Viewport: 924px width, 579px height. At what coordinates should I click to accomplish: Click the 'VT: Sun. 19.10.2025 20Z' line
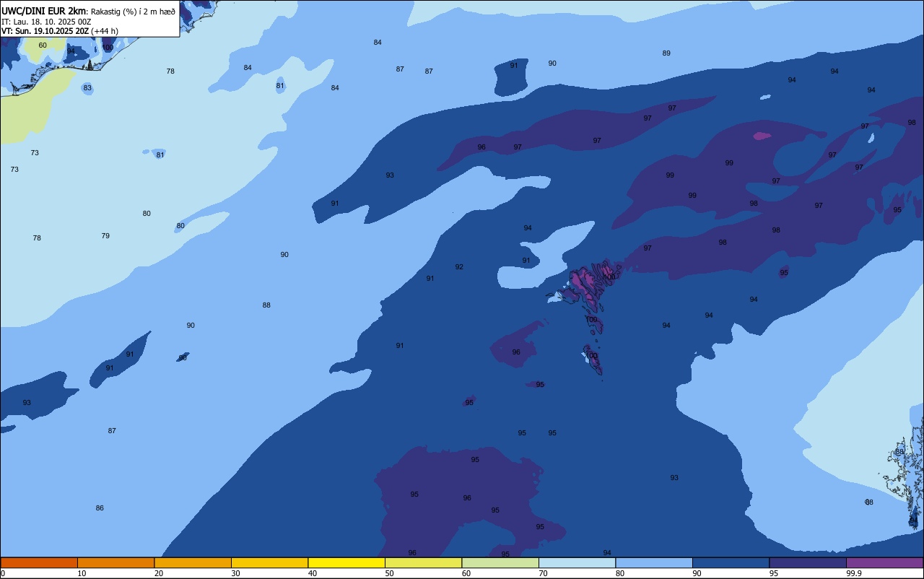pos(45,30)
